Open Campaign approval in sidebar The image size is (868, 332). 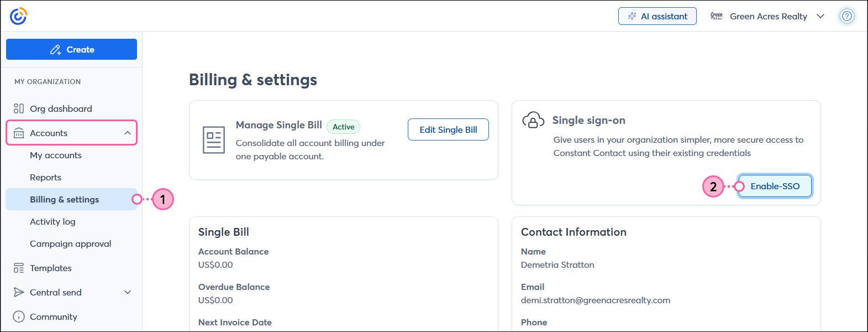[x=71, y=243]
